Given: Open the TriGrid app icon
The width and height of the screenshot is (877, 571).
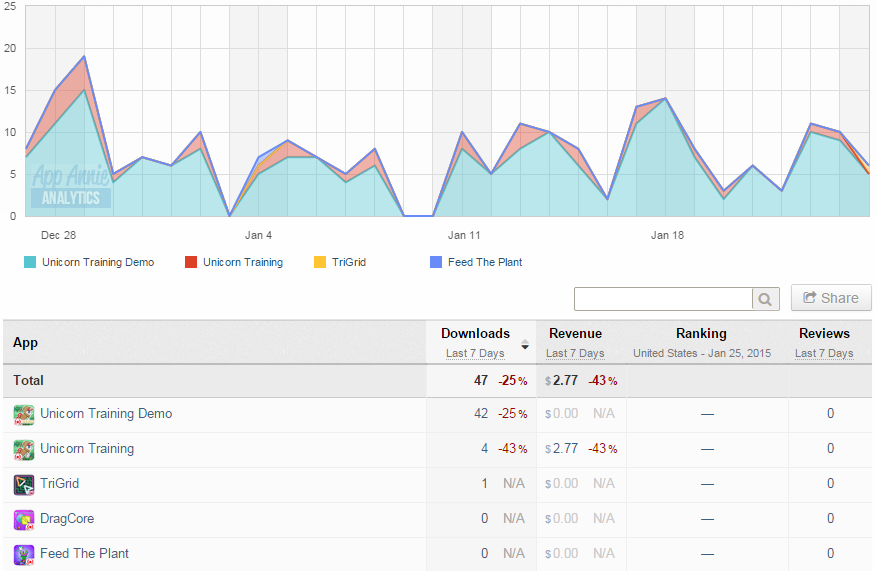Looking at the screenshot, I should tap(24, 484).
